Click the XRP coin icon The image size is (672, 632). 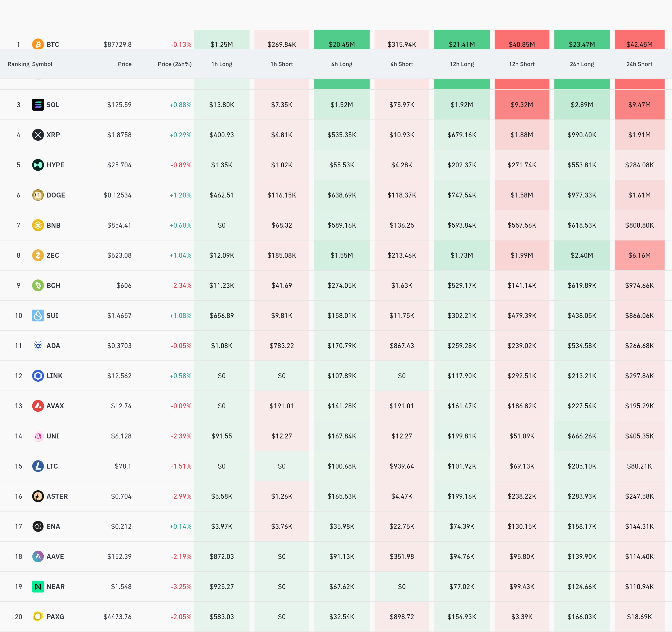tap(38, 135)
